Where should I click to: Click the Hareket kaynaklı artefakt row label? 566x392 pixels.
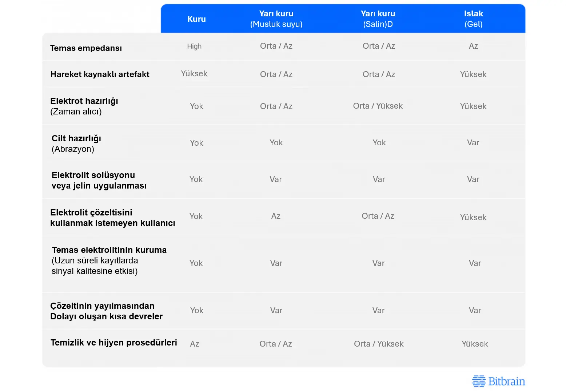coord(100,74)
